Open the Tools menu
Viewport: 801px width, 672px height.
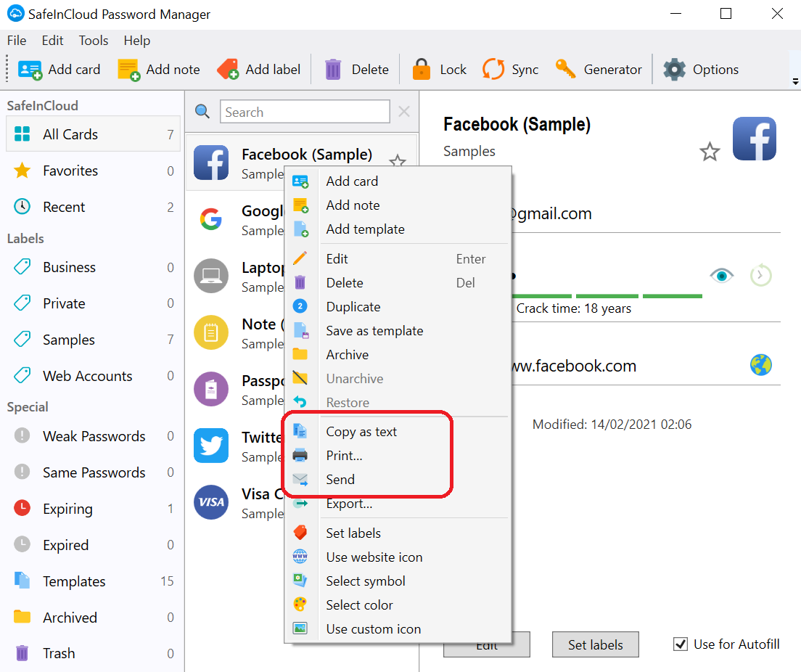94,41
